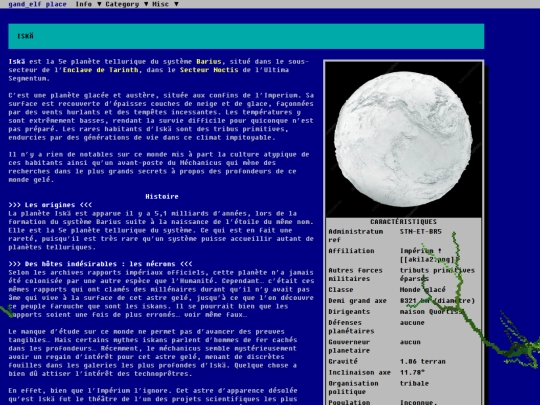This screenshot has width=540, height=405.
Task: Click the 11.78° inclination value
Action: [x=412, y=372]
